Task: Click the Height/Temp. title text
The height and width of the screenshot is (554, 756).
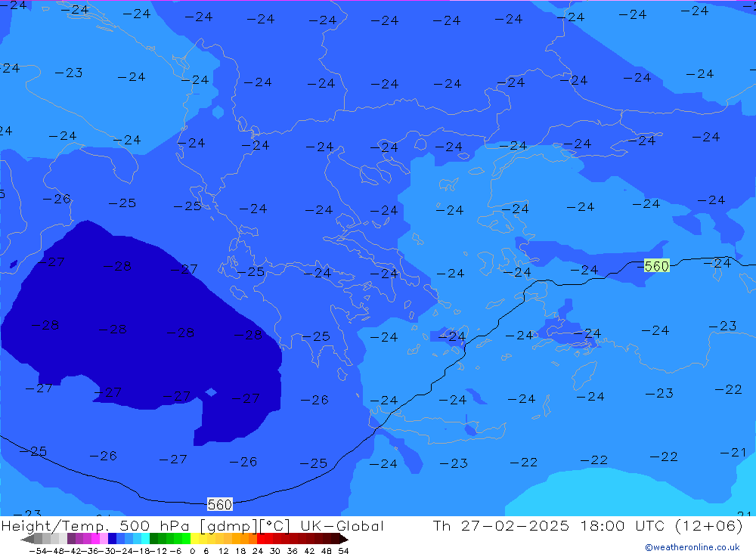Action: (55, 525)
